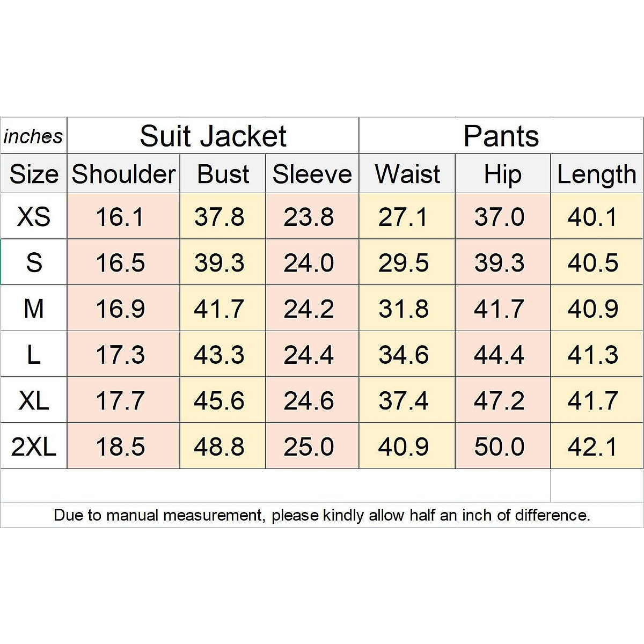Select waist value 31.8 for size M
Viewport: 644px width, 644px height.
tap(404, 309)
